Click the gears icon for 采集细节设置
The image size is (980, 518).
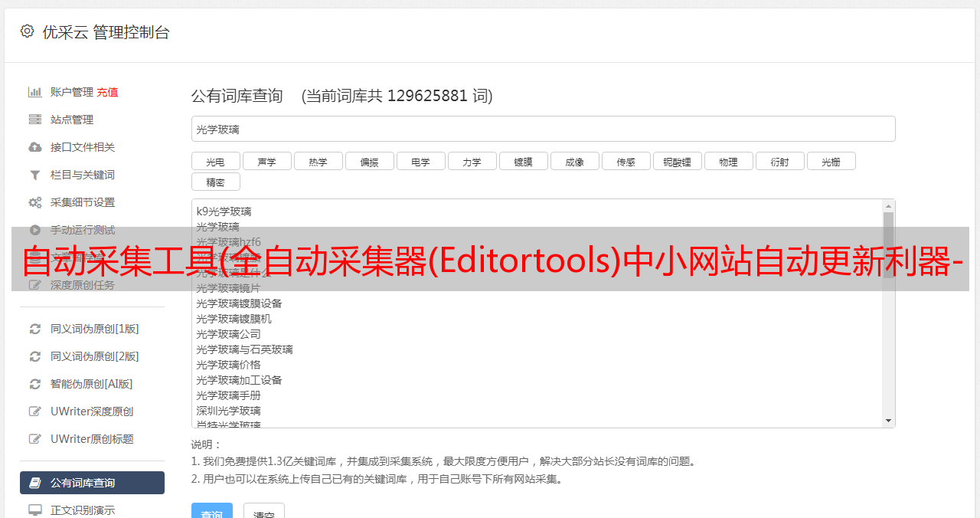click(x=34, y=202)
